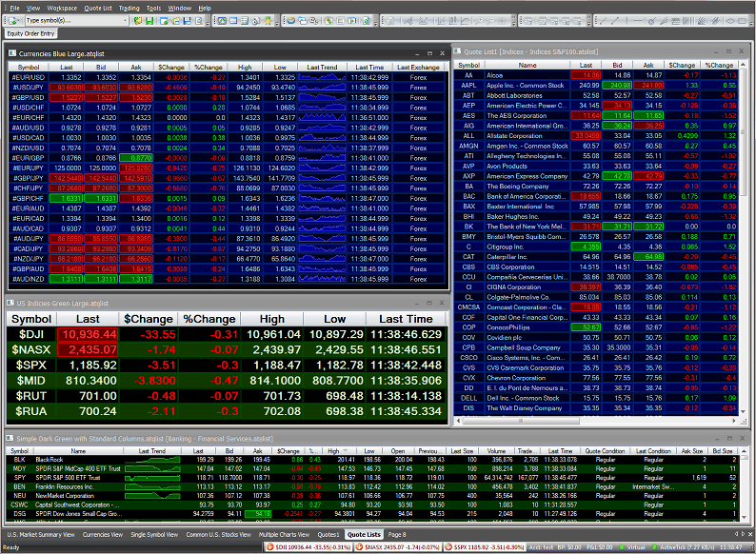Viewport: 756px width, 554px height.
Task: Click the $DJI ticker icon in status bar
Action: click(x=270, y=547)
